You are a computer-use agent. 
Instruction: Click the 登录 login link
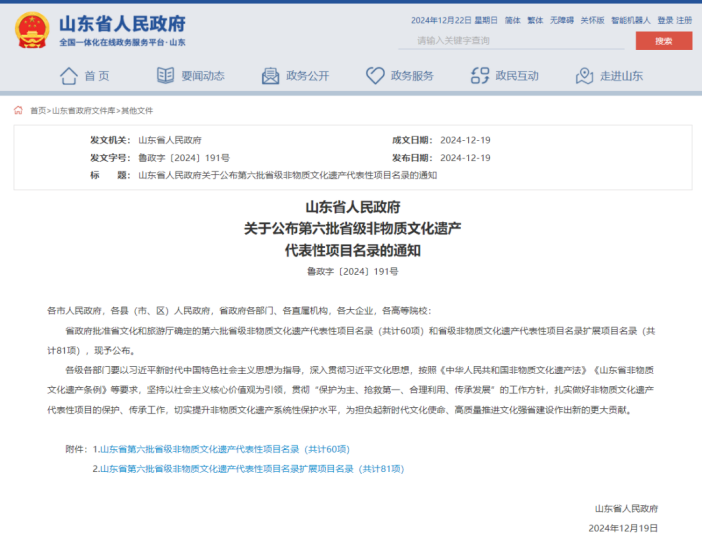(665, 20)
